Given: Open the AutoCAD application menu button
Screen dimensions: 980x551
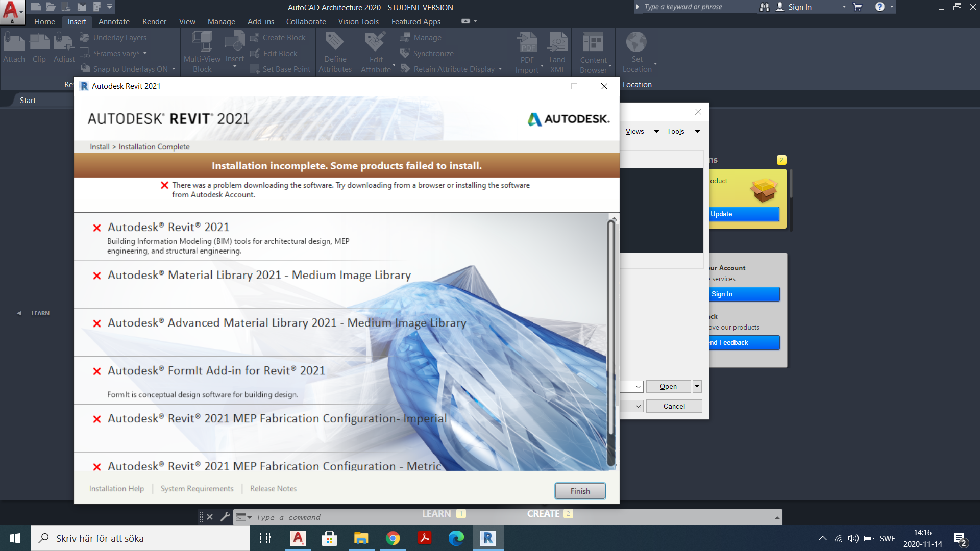Looking at the screenshot, I should 12,12.
